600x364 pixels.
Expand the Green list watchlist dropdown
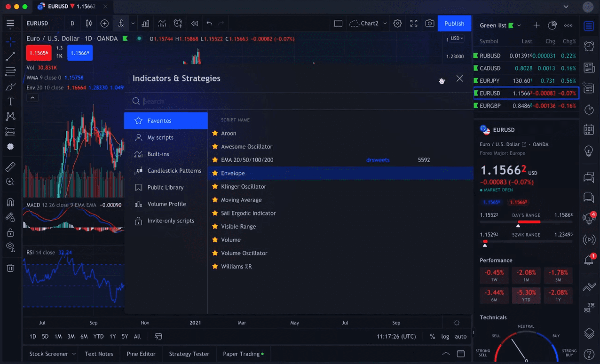click(519, 25)
